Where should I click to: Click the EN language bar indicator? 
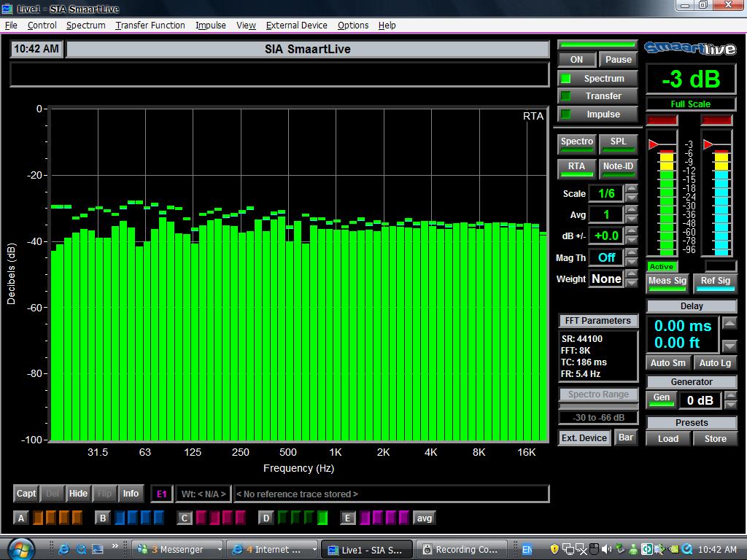pos(527,550)
